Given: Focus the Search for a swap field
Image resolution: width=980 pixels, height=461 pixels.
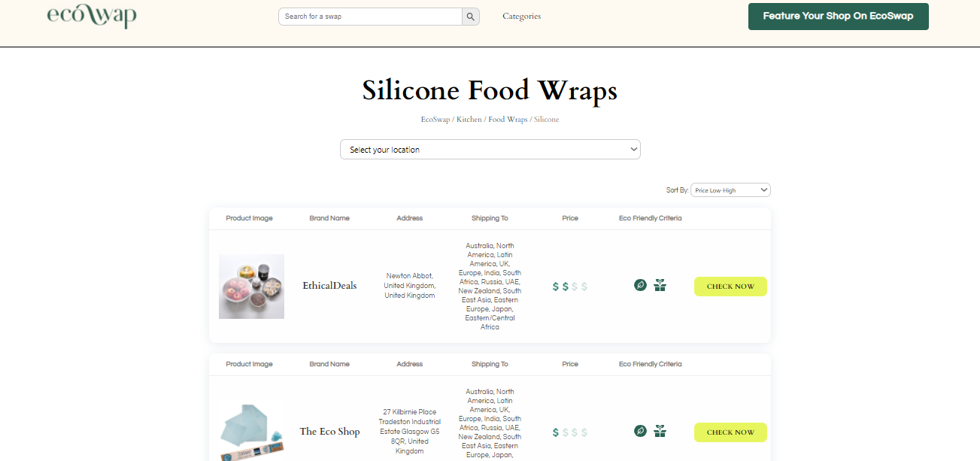Looking at the screenshot, I should 370,17.
